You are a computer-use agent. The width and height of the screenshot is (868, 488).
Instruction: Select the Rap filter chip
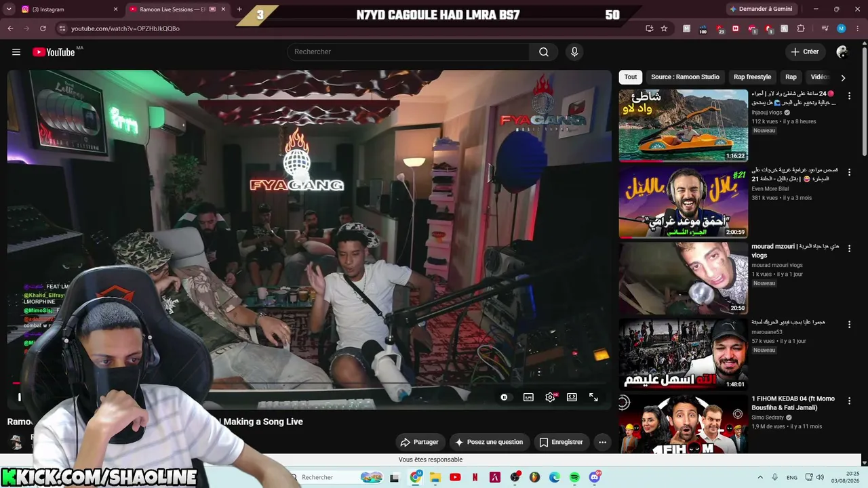(x=791, y=77)
